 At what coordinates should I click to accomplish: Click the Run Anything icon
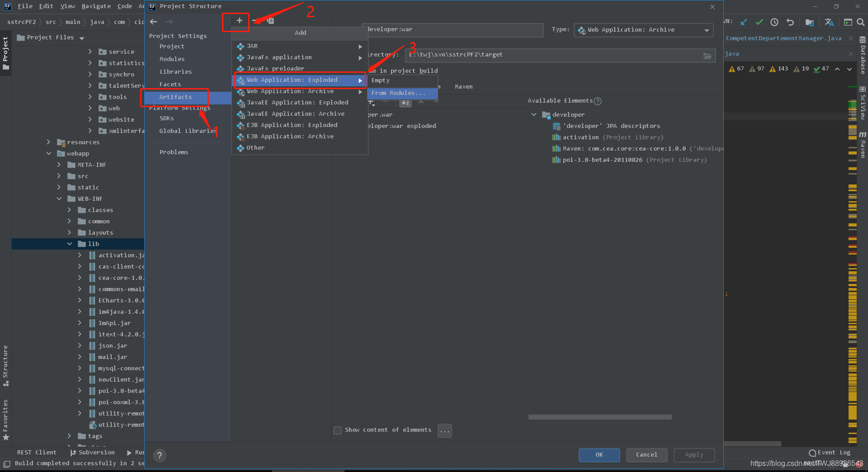pyautogui.click(x=848, y=22)
